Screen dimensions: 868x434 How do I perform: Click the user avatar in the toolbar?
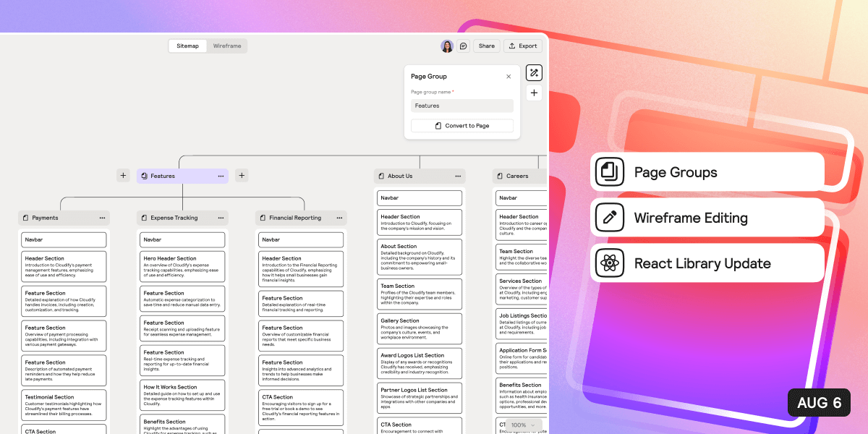(446, 46)
